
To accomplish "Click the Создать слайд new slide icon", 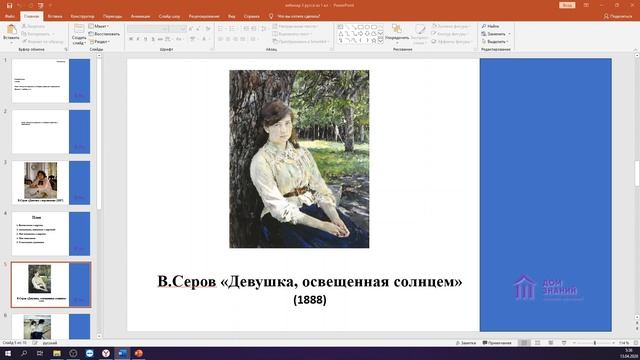I will tap(79, 29).
